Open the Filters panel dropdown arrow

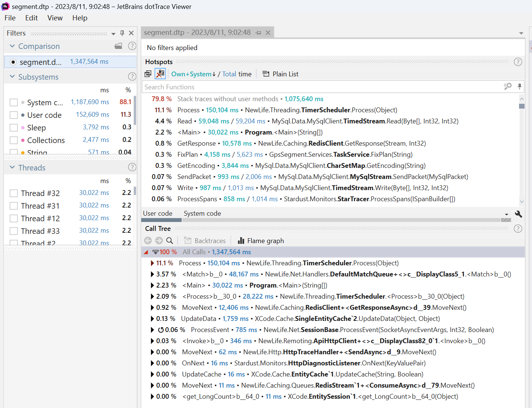tap(113, 34)
